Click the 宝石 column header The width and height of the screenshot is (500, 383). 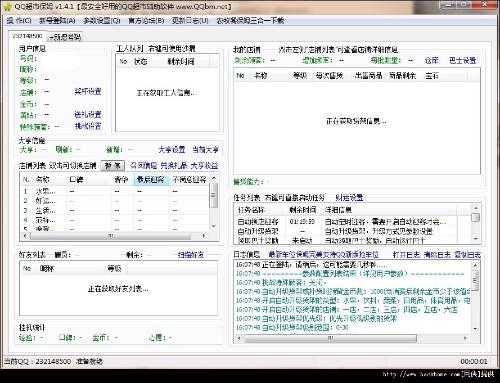point(444,76)
